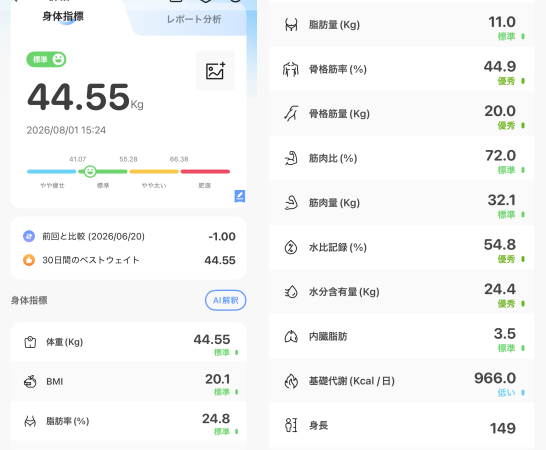Expand the 骨格筋率 (%) row details
Screen dimensions: 546x450
[x=401, y=69]
